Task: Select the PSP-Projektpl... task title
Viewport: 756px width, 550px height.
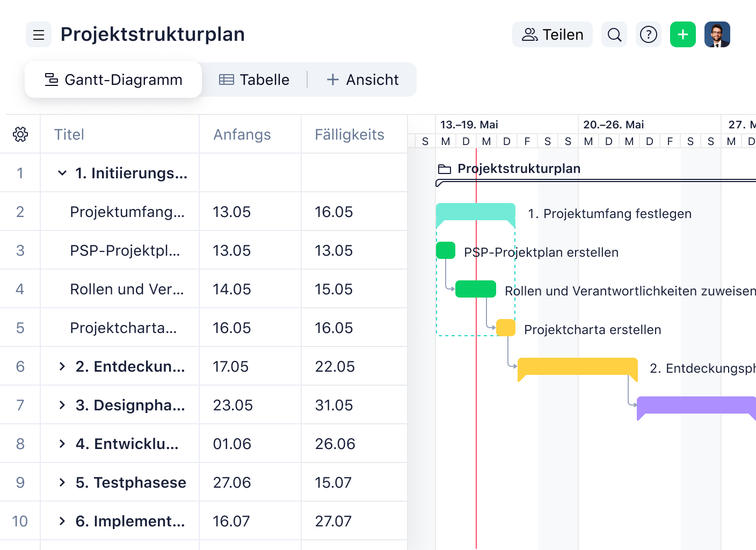Action: tap(125, 250)
